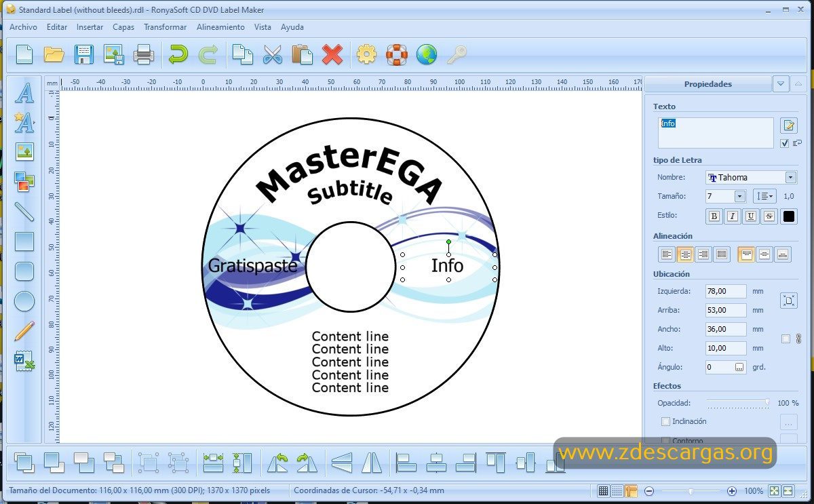814x504 pixels.
Task: Select the Rounded Rectangle shape tool
Action: [24, 271]
